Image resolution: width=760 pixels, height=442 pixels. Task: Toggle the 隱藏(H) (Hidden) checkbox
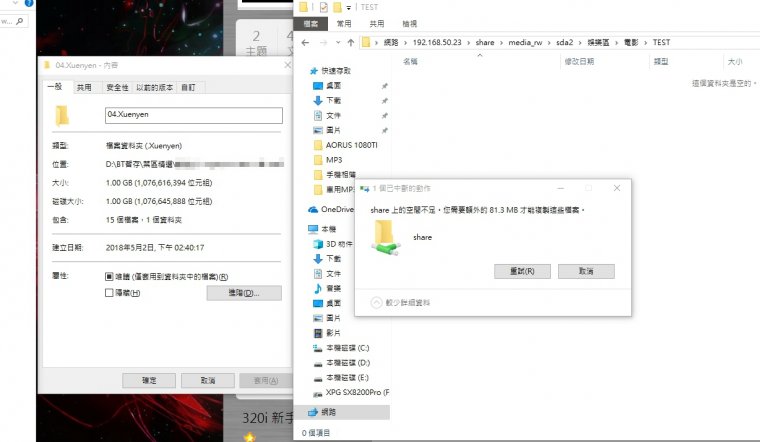[x=109, y=293]
